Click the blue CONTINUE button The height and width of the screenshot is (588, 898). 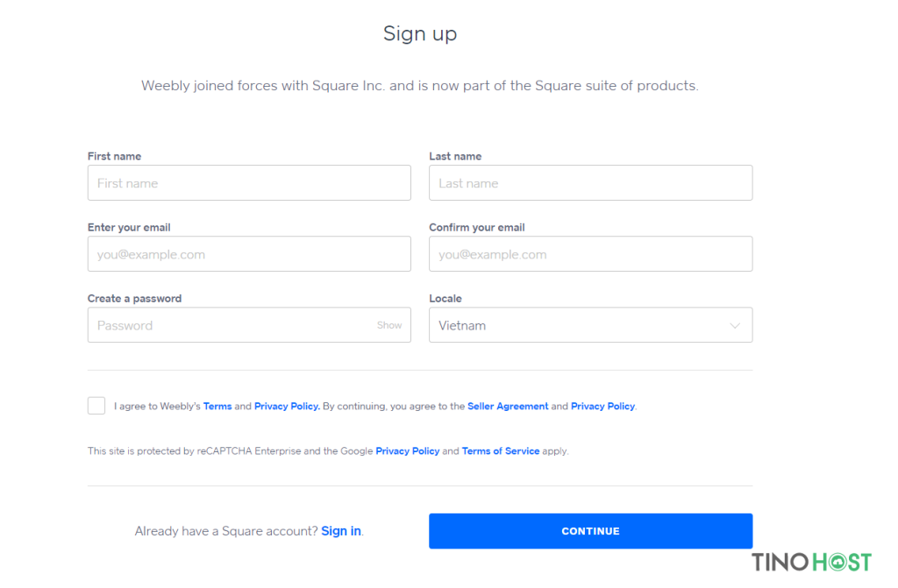[590, 531]
